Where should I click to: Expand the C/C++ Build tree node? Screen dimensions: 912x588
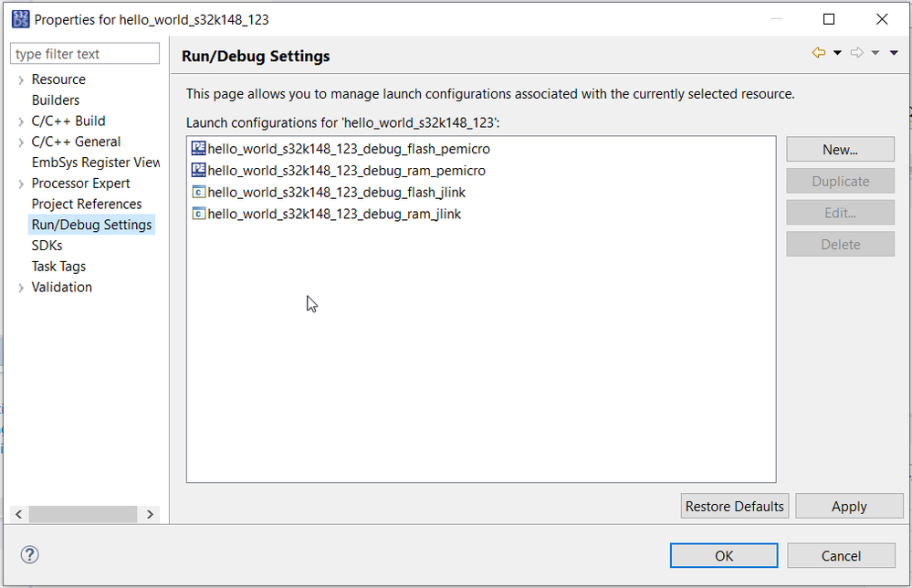pos(20,121)
